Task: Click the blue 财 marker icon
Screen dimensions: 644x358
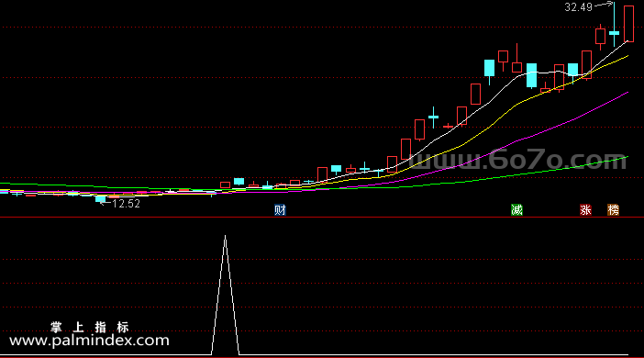Action: pos(280,210)
